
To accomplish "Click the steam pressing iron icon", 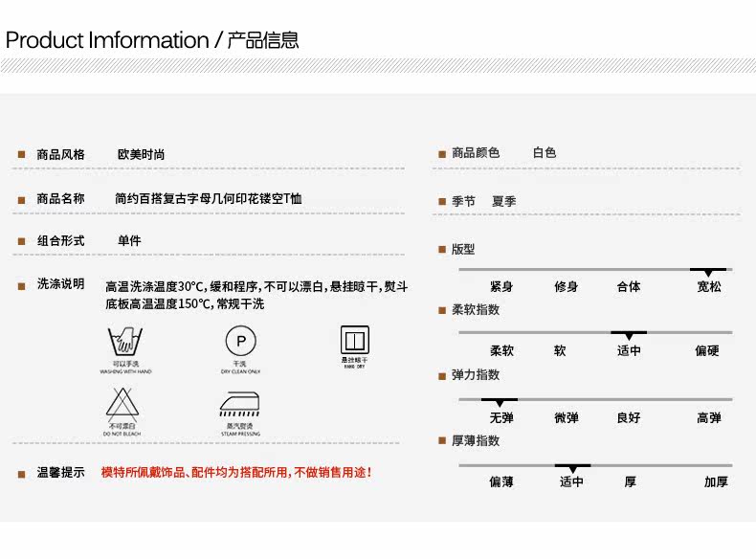I will [240, 404].
